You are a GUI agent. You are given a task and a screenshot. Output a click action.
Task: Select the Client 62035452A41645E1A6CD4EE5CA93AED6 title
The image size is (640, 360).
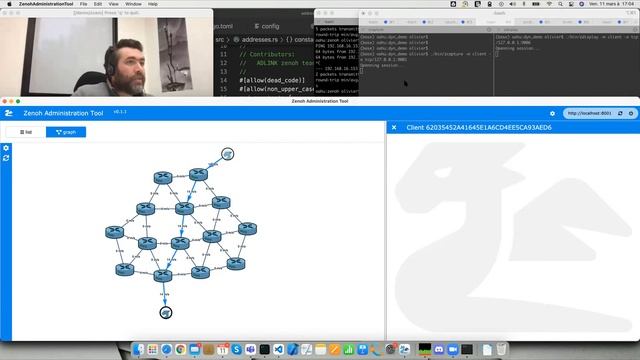click(x=479, y=127)
